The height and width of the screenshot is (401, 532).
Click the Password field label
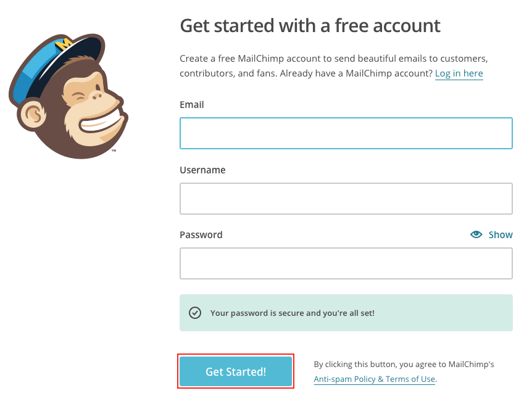click(x=201, y=234)
